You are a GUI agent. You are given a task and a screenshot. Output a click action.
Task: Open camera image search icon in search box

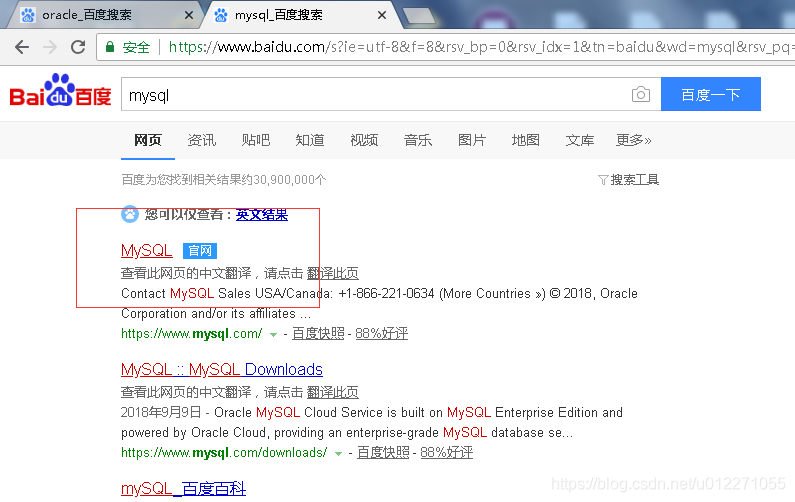(641, 94)
